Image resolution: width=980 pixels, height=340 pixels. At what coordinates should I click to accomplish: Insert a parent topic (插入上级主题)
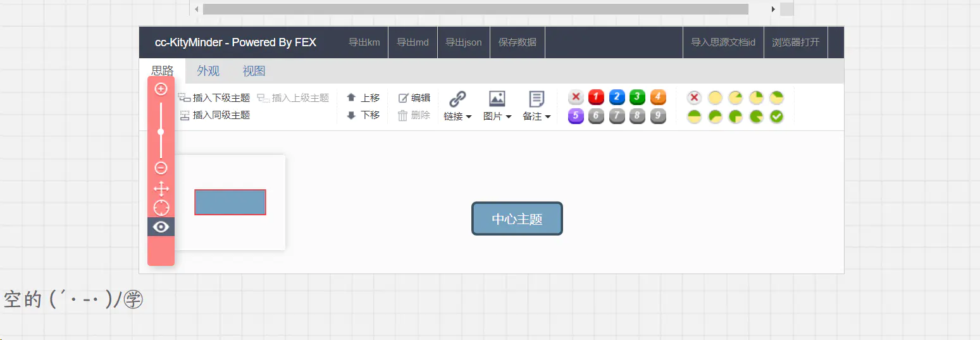point(293,98)
